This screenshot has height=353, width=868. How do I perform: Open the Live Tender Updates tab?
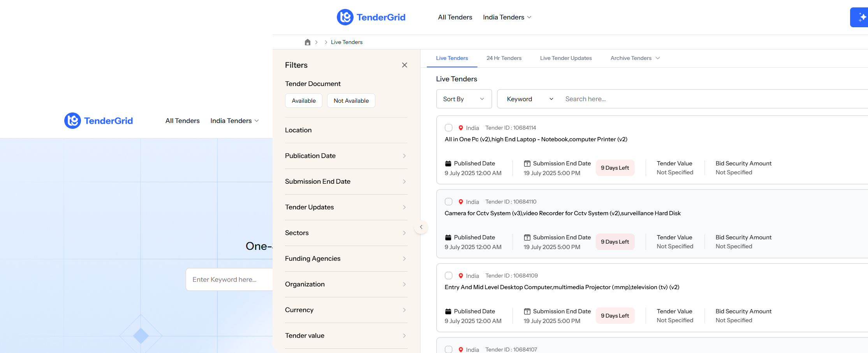point(565,58)
